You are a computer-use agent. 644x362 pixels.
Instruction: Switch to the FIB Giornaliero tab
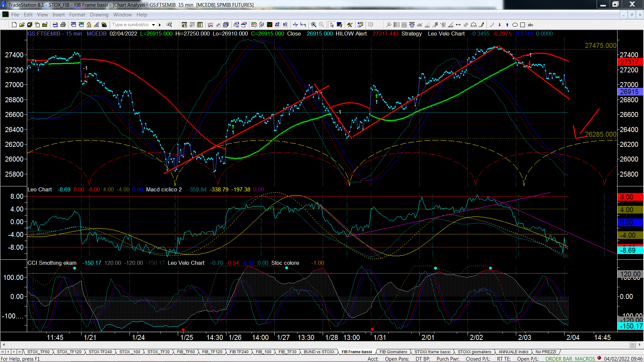click(x=393, y=352)
